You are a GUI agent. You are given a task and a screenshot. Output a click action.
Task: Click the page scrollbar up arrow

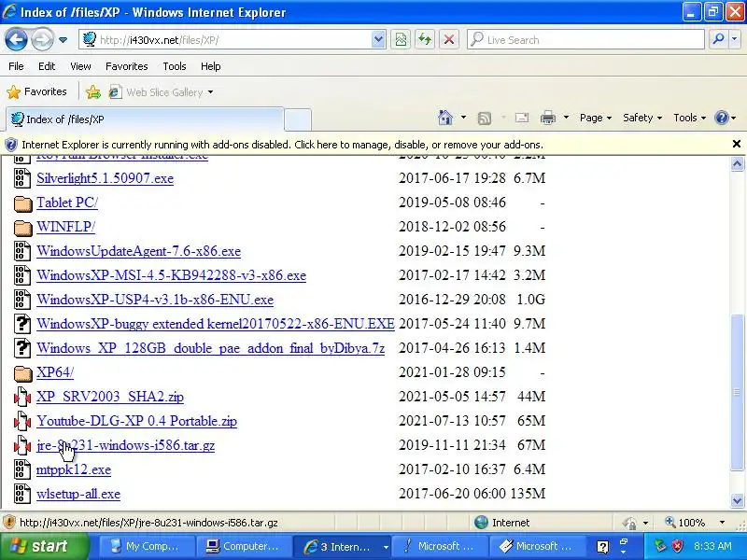coord(737,164)
